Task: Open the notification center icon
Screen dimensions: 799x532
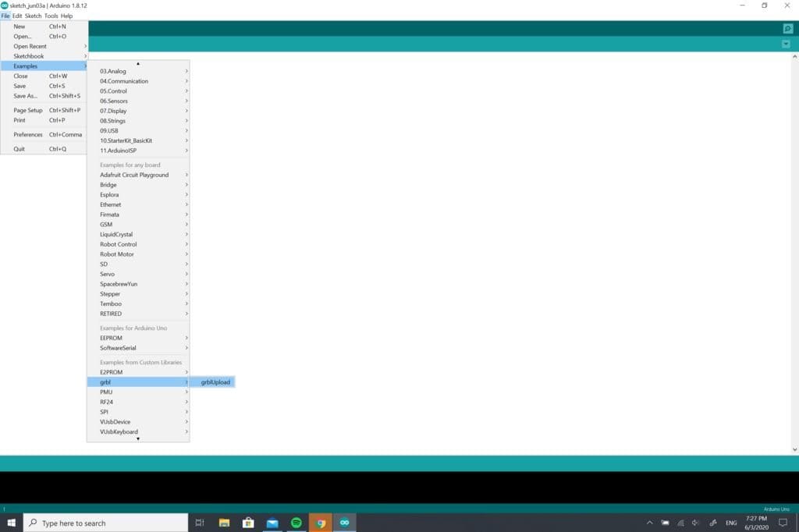Action: (783, 523)
